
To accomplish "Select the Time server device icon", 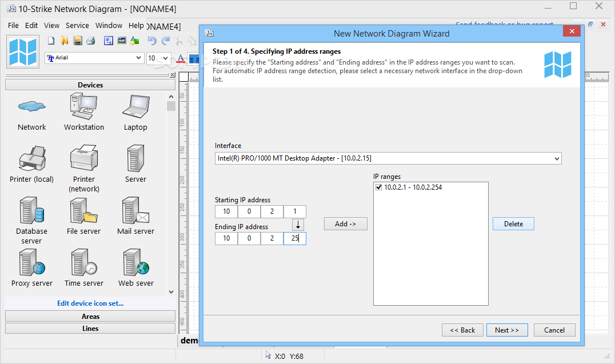I will (x=84, y=262).
